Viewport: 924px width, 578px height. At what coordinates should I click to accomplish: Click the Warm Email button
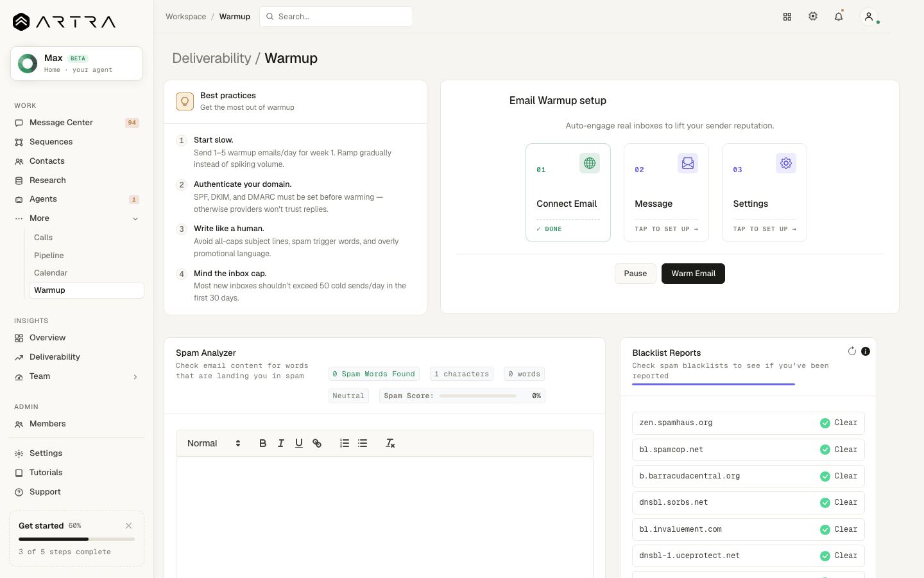pyautogui.click(x=693, y=274)
